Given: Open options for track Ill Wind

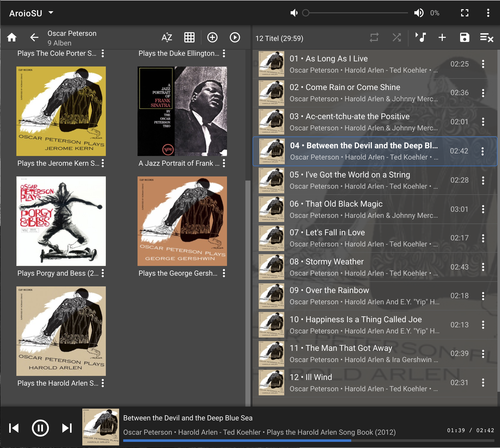Looking at the screenshot, I should tap(483, 383).
